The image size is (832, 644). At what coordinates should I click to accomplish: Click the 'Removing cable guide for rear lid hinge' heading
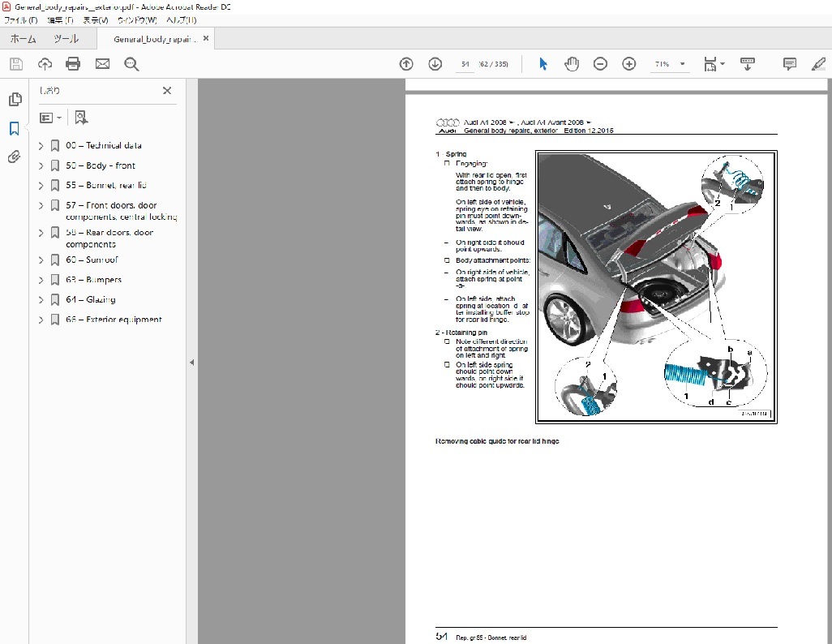(497, 441)
